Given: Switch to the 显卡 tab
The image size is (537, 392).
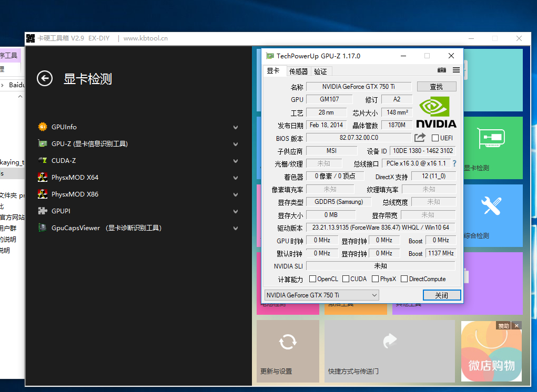Looking at the screenshot, I should (x=273, y=71).
